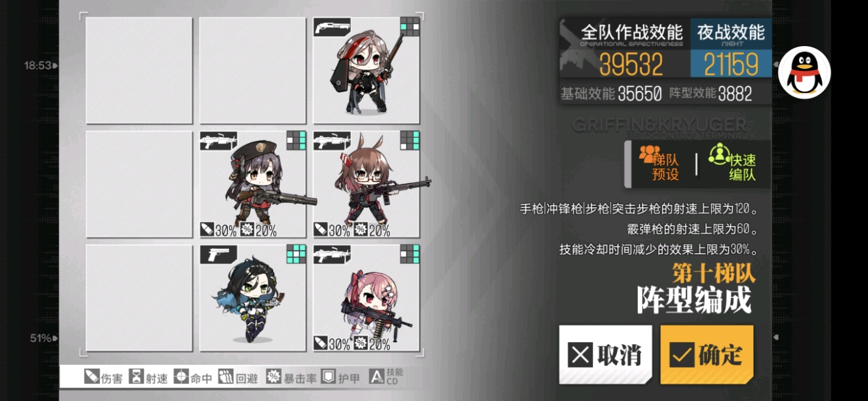Screen dimensions: 868x401
Task: Click the tile grid icon on the shotgun doll
Action: point(409,27)
